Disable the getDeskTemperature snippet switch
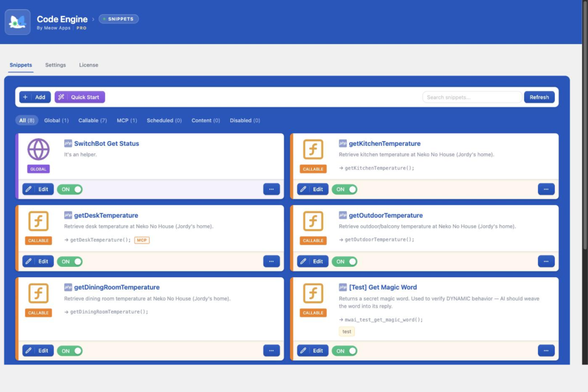The height and width of the screenshot is (392, 588). pos(69,262)
